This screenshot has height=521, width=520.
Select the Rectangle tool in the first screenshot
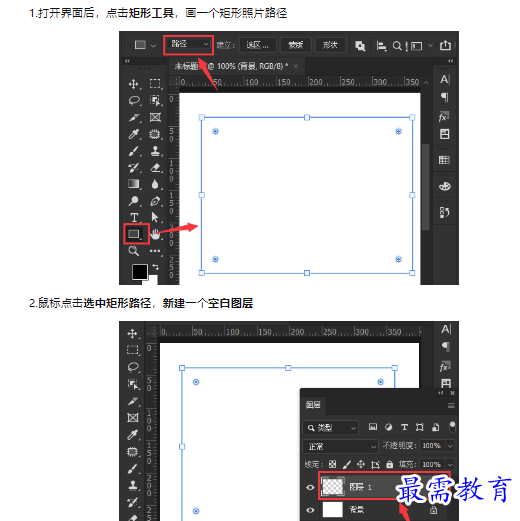pyautogui.click(x=134, y=234)
